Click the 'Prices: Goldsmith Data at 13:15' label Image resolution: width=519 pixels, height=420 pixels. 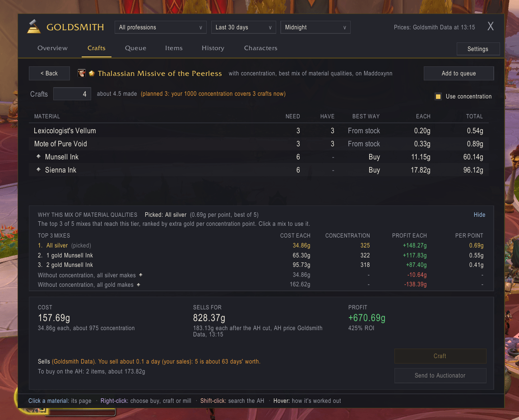click(x=434, y=27)
